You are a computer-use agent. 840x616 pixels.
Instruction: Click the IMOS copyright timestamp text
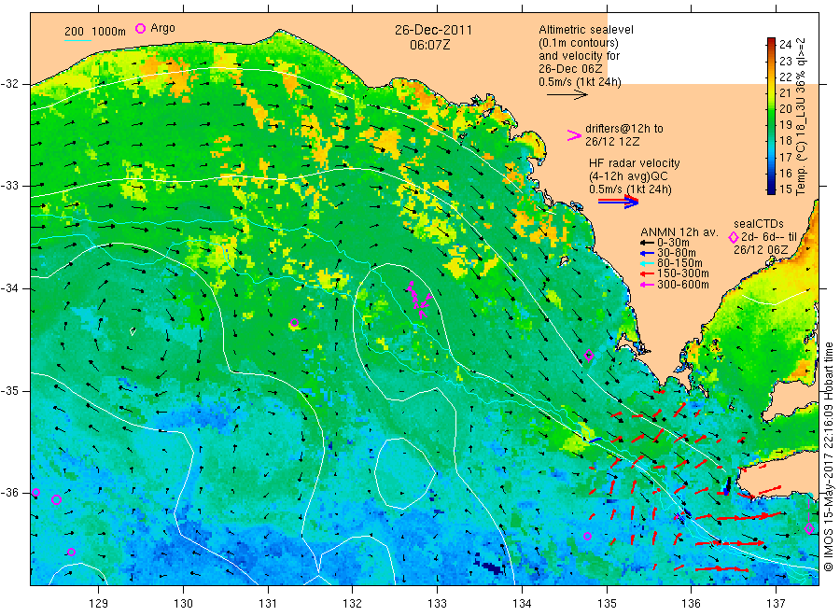click(x=828, y=457)
